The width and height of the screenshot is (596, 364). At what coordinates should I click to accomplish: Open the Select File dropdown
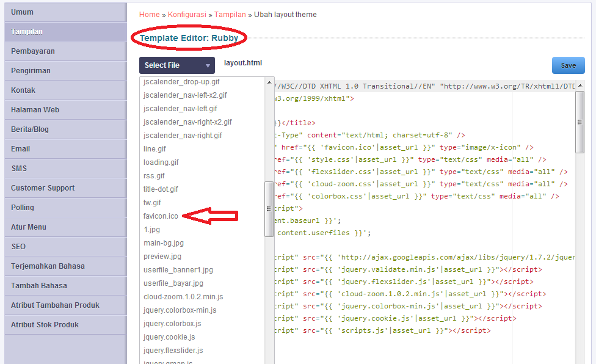(x=176, y=65)
